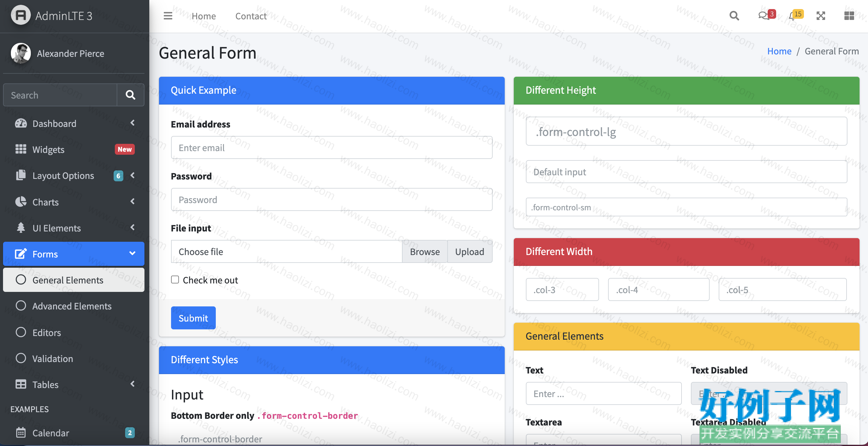The width and height of the screenshot is (868, 446).
Task: Click the Browse file button
Action: (425, 251)
